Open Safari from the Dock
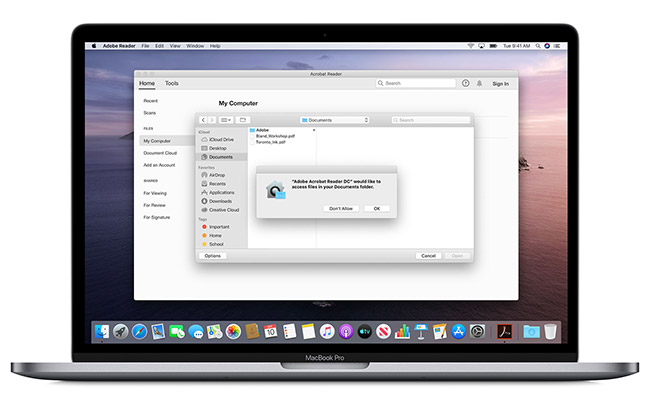This screenshot has height=405, width=650. tap(136, 331)
